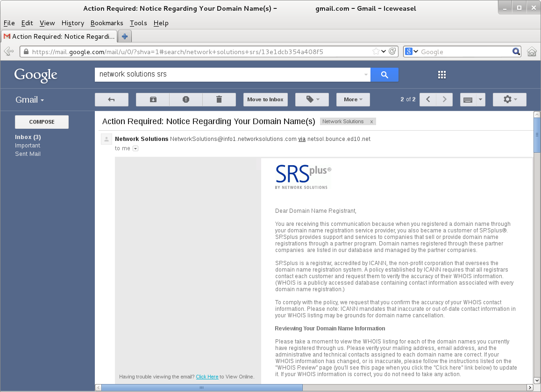541x392 pixels.
Task: Open the History menu
Action: [x=73, y=23]
